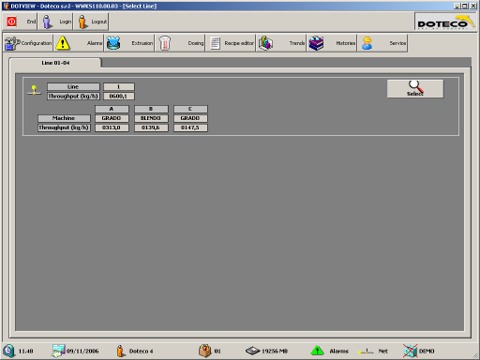Screen dimensions: 480x360
Task: Click the red End power icon
Action: [12, 22]
